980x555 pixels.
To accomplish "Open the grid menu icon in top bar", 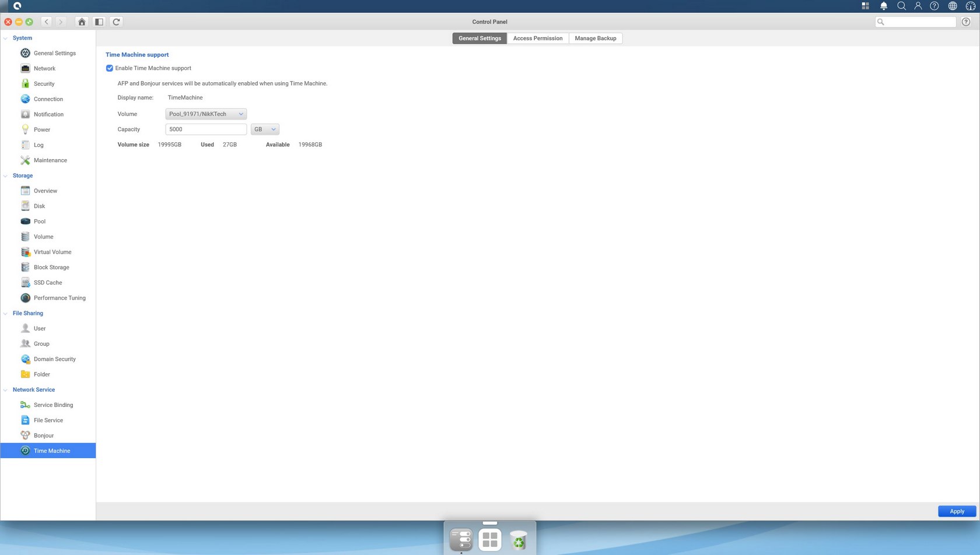I will [x=866, y=6].
